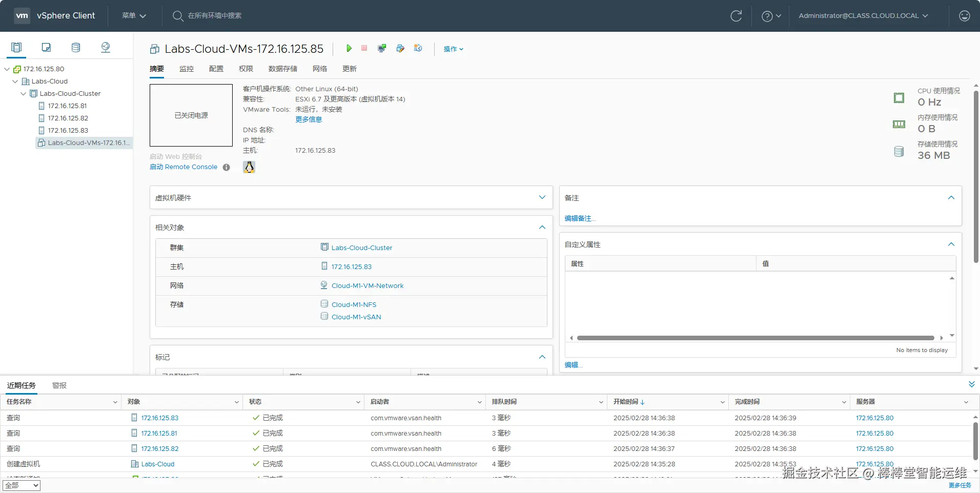
Task: Click the red power off icon
Action: point(364,48)
